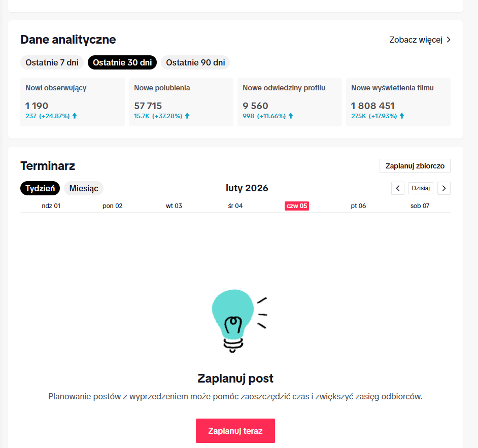
Task: Open the Nowi obserwujący stats card
Action: 73,102
